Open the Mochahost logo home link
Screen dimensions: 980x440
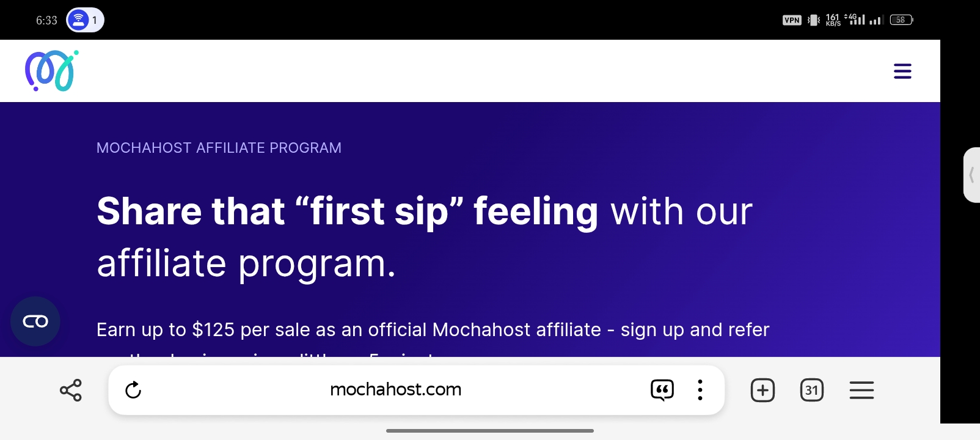click(x=52, y=71)
